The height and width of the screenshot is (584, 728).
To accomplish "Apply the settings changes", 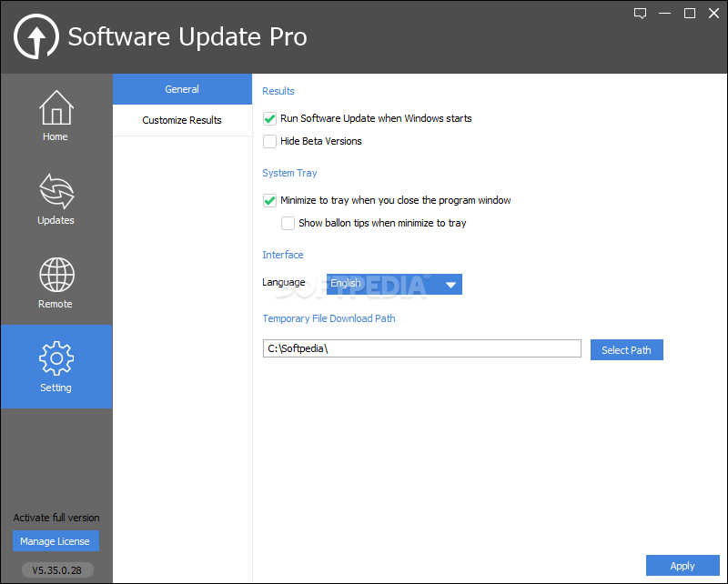I will (x=682, y=566).
